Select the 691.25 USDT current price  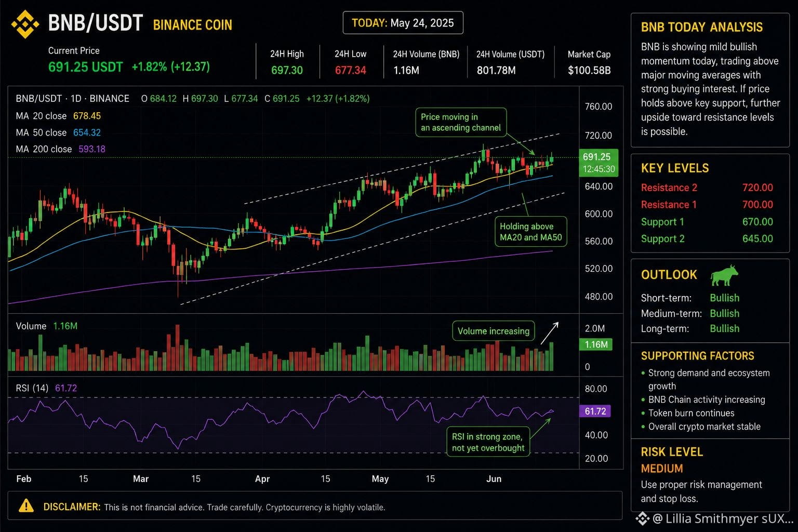(86, 67)
